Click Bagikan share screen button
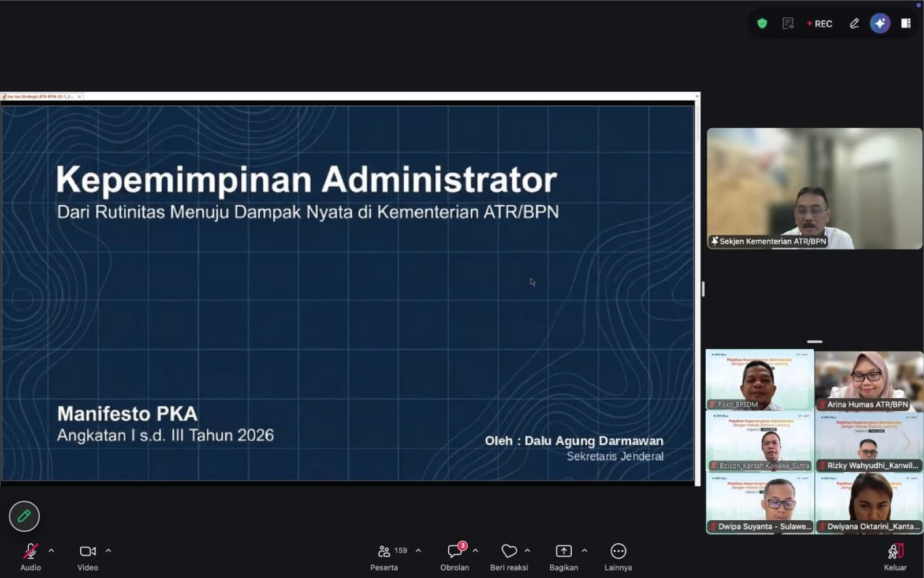 point(564,558)
